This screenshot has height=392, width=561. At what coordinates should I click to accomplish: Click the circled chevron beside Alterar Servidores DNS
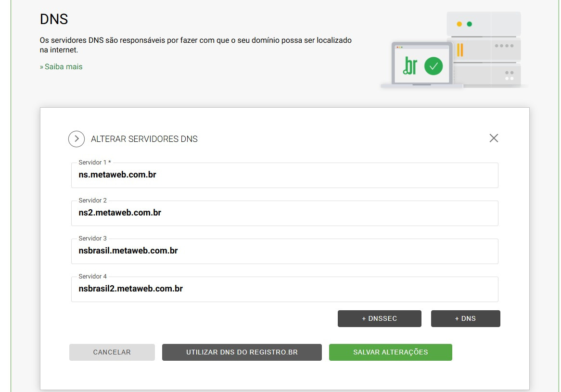pos(76,139)
